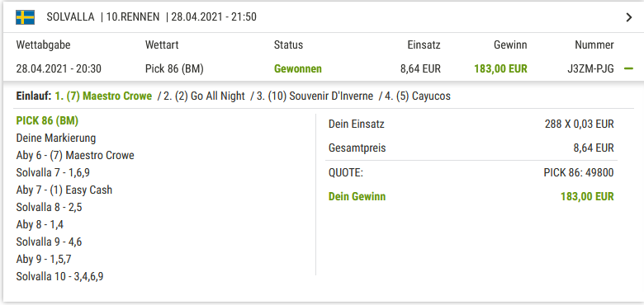Click the Status column header
644x305 pixels.
pyautogui.click(x=288, y=45)
